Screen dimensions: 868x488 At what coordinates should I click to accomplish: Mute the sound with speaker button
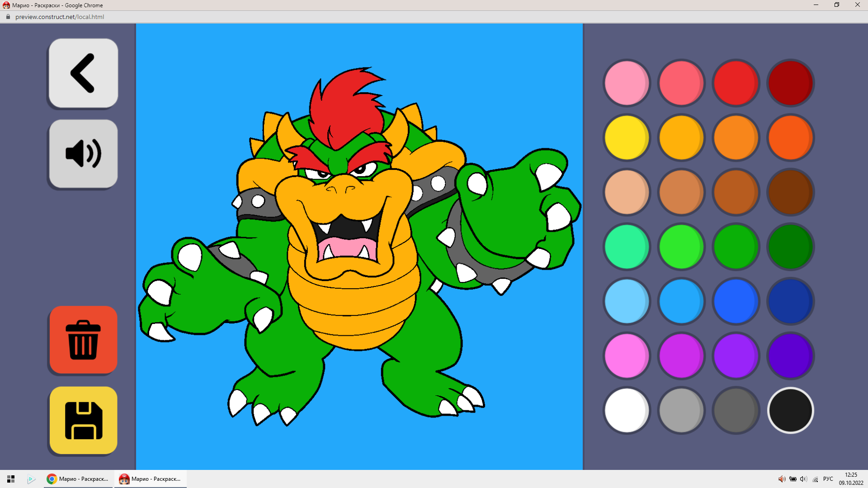[83, 154]
